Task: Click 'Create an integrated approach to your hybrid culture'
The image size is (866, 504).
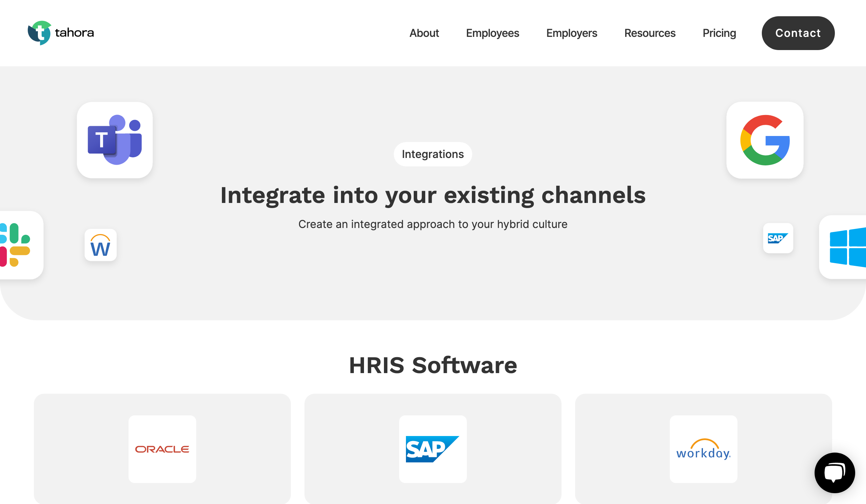Action: 433,224
